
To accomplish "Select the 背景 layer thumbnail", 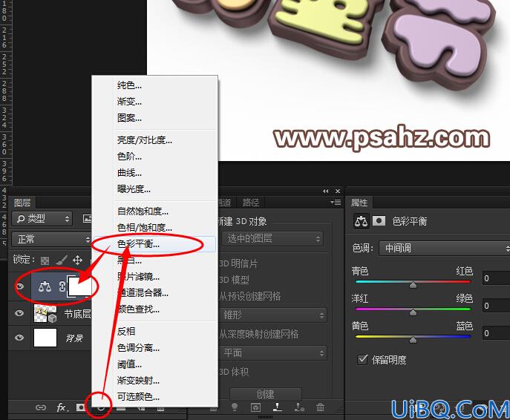I will [x=45, y=338].
